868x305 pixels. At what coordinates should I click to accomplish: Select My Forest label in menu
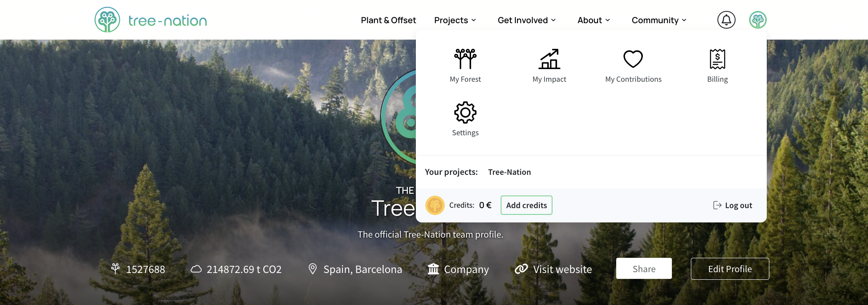[x=465, y=79]
